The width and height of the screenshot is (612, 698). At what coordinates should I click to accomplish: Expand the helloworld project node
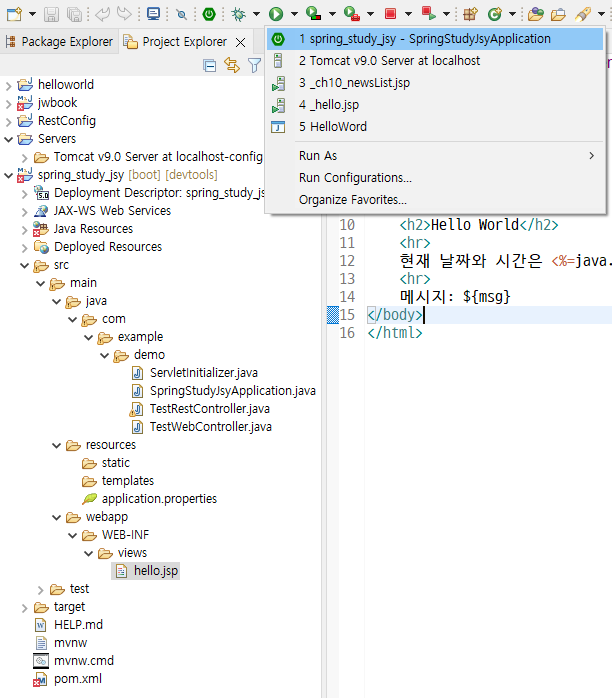[x=8, y=85]
